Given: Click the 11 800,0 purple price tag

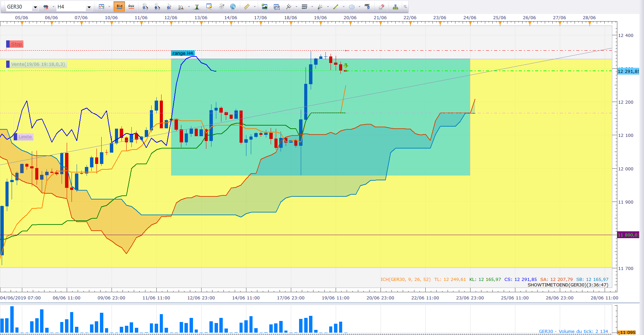Looking at the screenshot, I should 628,235.
